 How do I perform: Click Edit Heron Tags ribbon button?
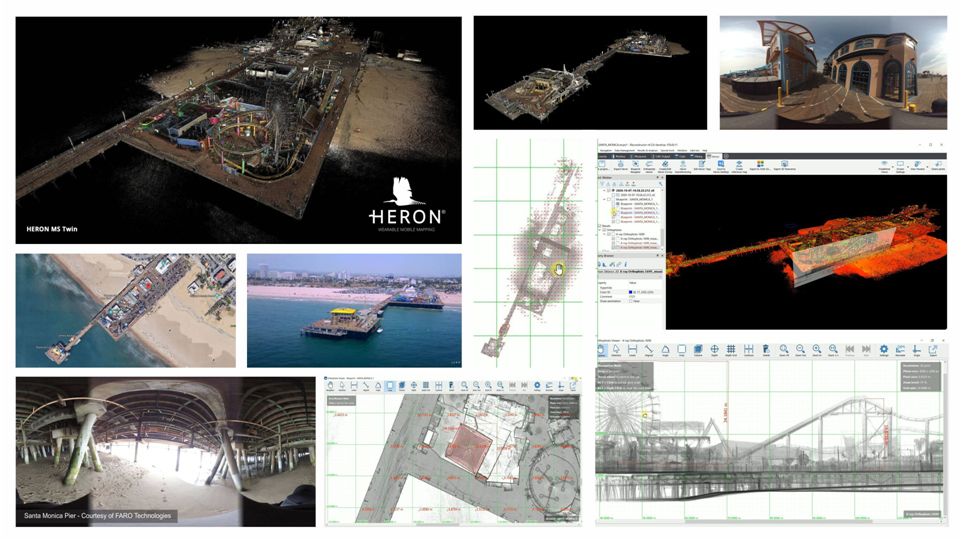pyautogui.click(x=702, y=166)
